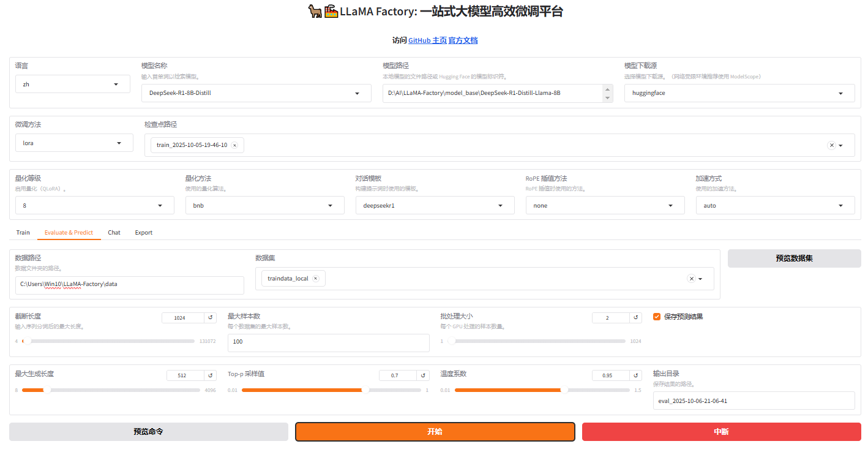This screenshot has height=452, width=868.
Task: Open the 官方文档 link
Action: 463,40
